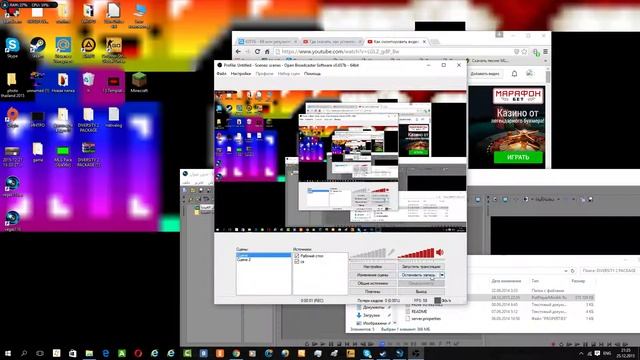Select README file in explorer
640x360 pixels.
coord(419,311)
